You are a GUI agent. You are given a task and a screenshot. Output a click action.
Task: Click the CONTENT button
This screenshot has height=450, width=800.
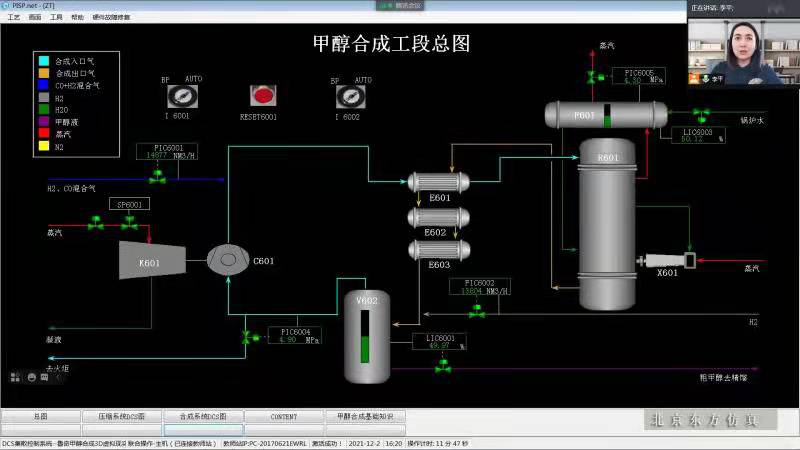click(284, 416)
